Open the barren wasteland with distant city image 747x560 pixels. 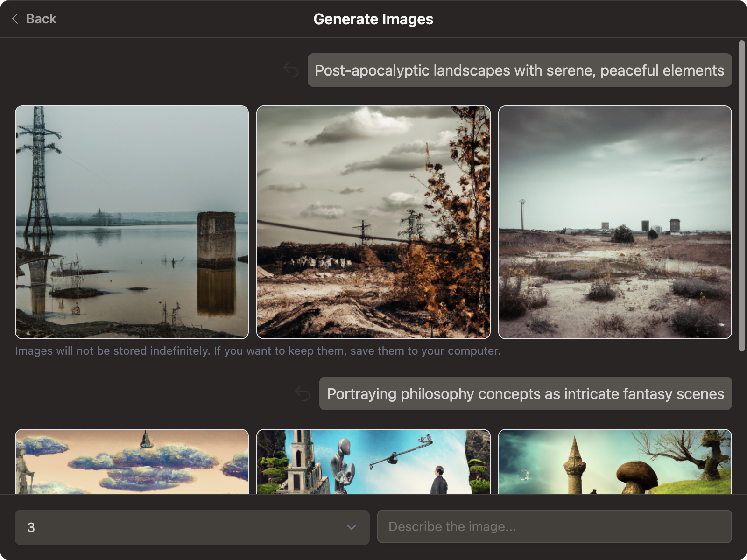pyautogui.click(x=615, y=222)
